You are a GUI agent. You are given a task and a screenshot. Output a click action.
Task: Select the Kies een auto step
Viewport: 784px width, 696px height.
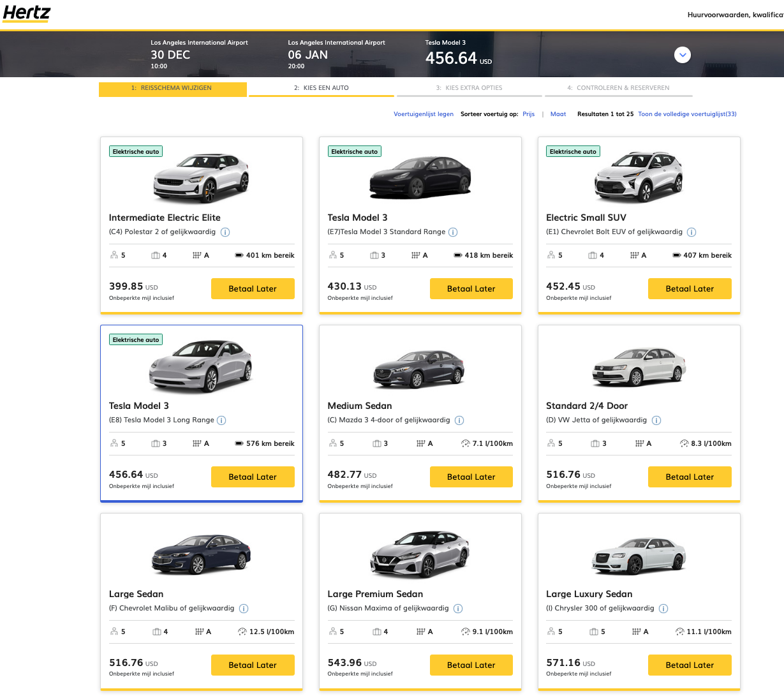[322, 88]
